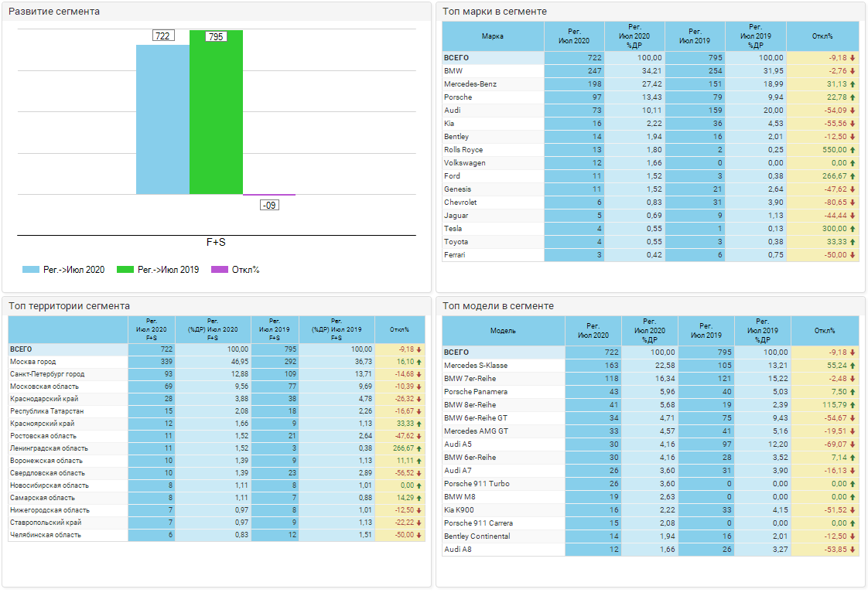
Task: Select the Bentley Continental model row
Action: point(651,536)
